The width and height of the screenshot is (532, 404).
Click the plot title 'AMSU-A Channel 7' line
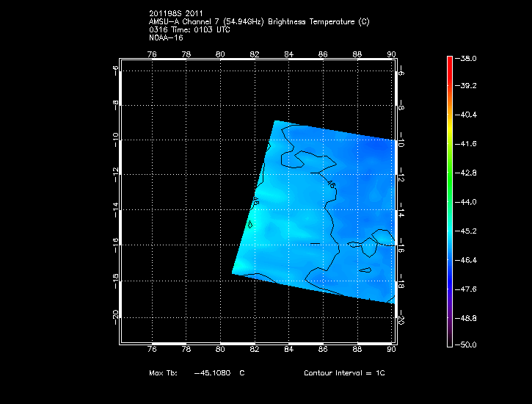tap(259, 22)
